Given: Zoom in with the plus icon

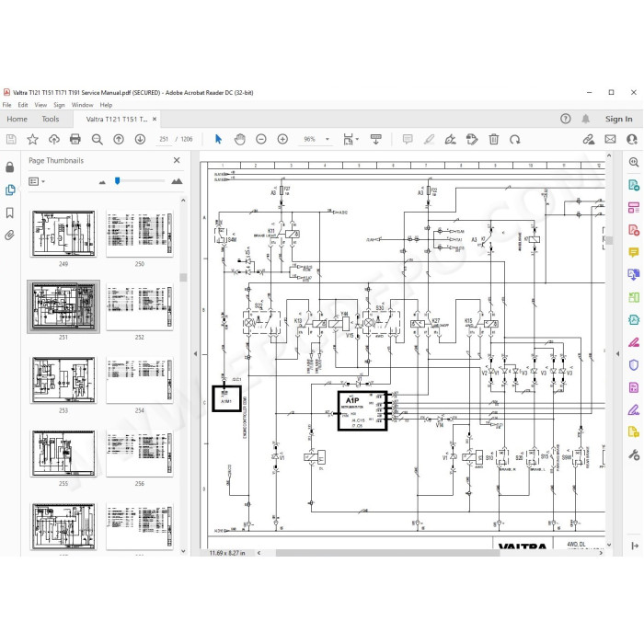Looking at the screenshot, I should 282,139.
